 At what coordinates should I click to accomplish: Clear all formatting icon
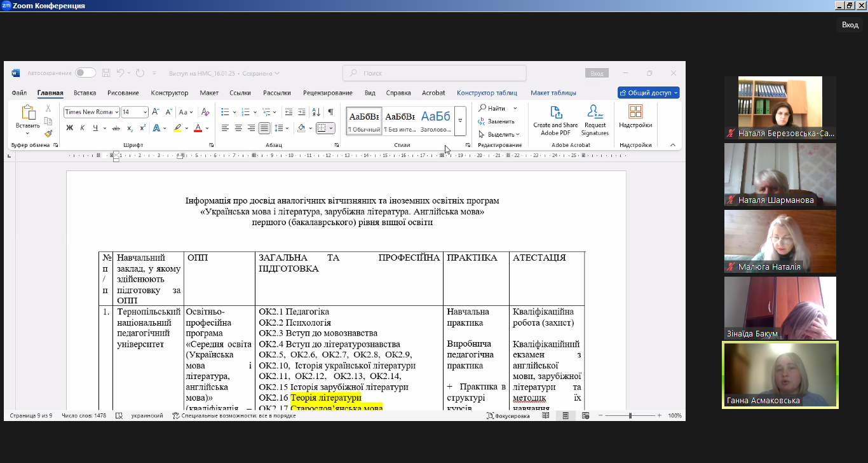(x=204, y=112)
